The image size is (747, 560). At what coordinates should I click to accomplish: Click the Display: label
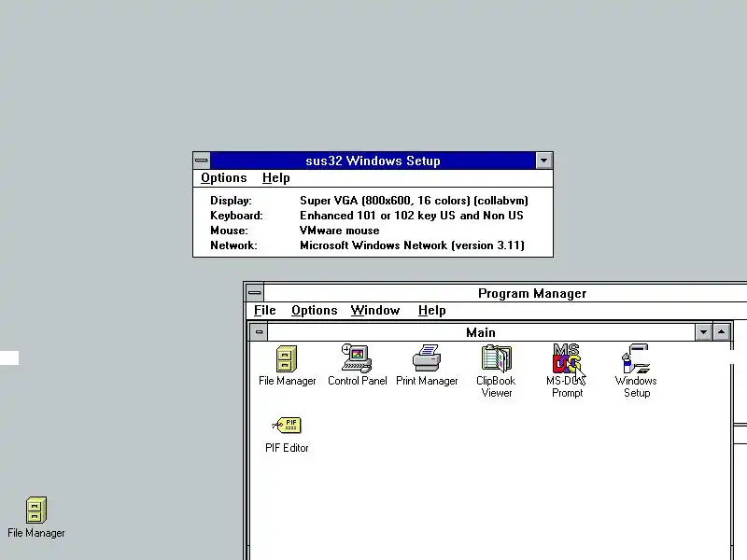pos(231,201)
